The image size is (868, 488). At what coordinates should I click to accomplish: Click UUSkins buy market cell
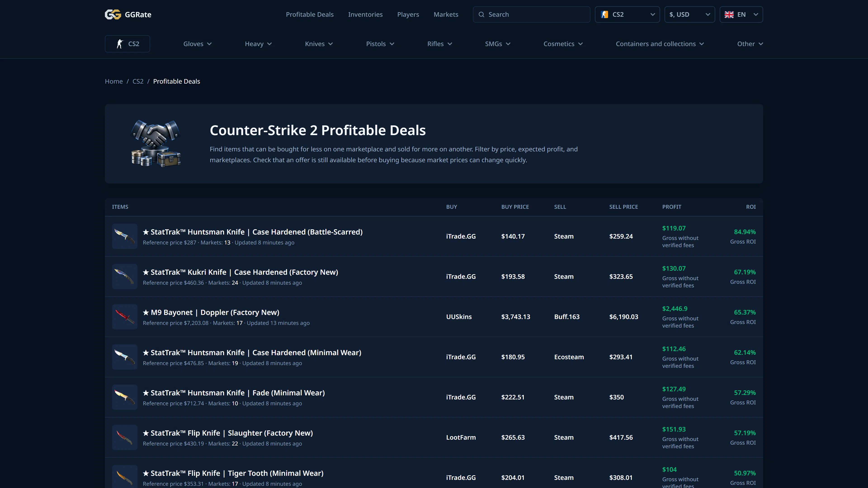[459, 317]
